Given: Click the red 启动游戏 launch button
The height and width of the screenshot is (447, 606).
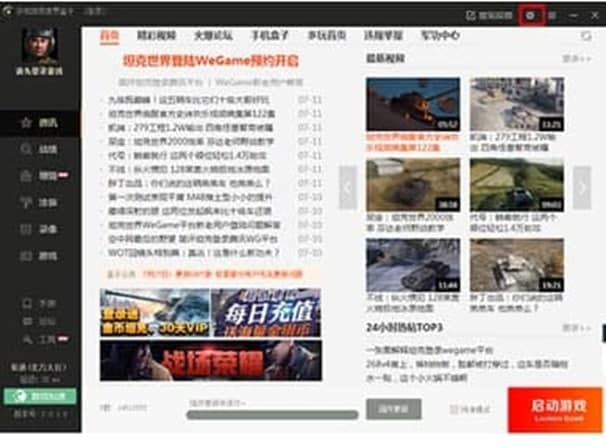Looking at the screenshot, I should (x=555, y=410).
